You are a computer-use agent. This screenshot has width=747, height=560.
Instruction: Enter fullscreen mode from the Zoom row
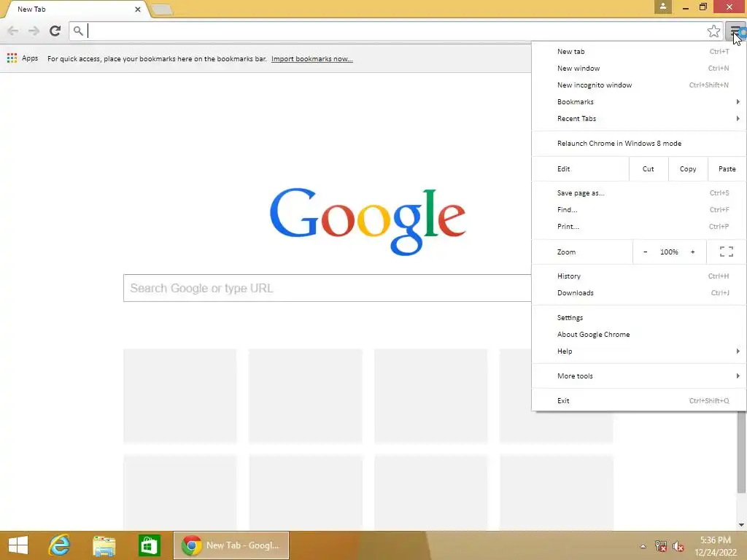coord(726,252)
